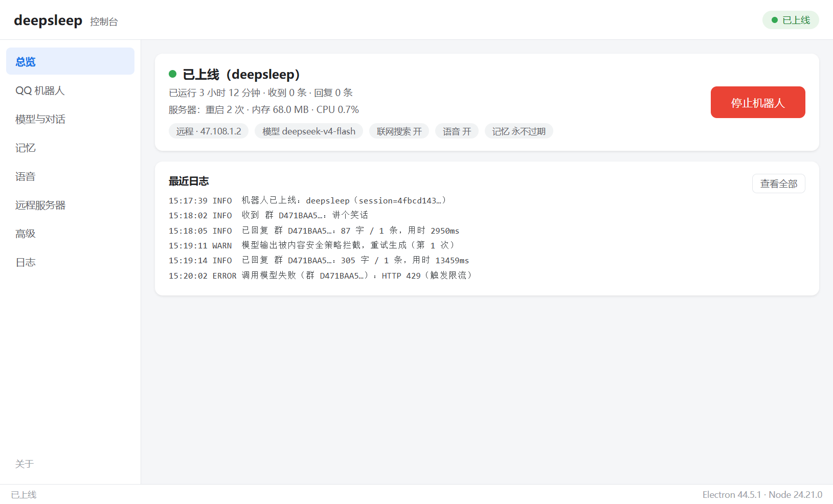
Task: Click the Electron 44.5.1 · Node 24.21.0 version text
Action: coord(762,494)
